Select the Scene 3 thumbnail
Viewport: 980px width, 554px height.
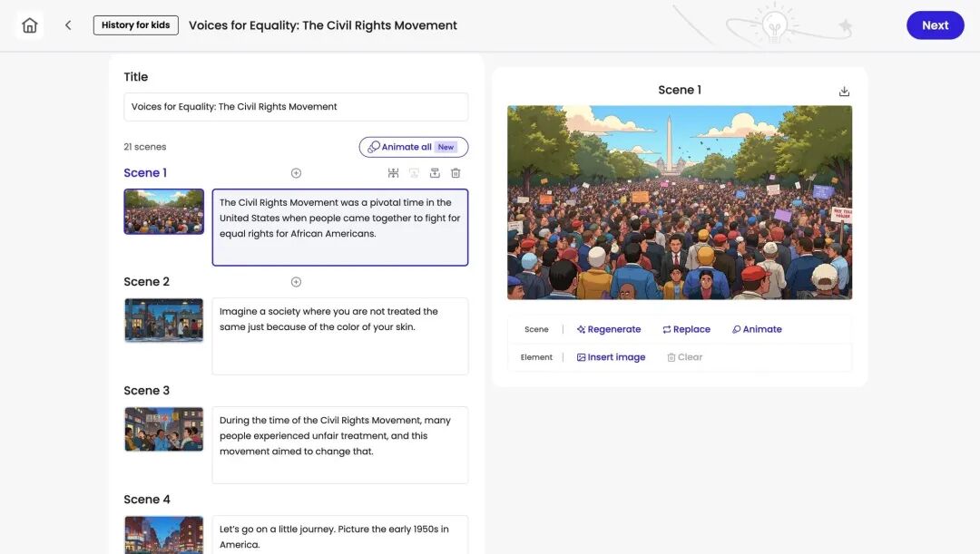(163, 429)
